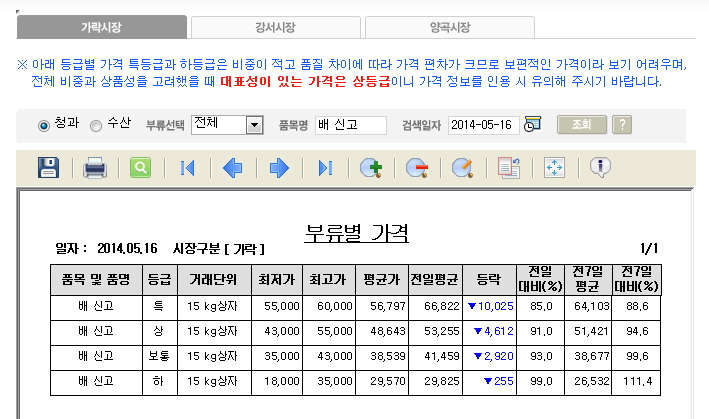
Task: Go to previous page arrow
Action: pos(232,168)
